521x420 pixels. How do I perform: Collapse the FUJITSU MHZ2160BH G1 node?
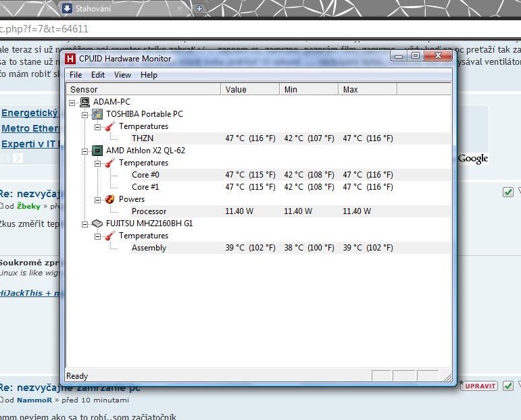(x=85, y=224)
